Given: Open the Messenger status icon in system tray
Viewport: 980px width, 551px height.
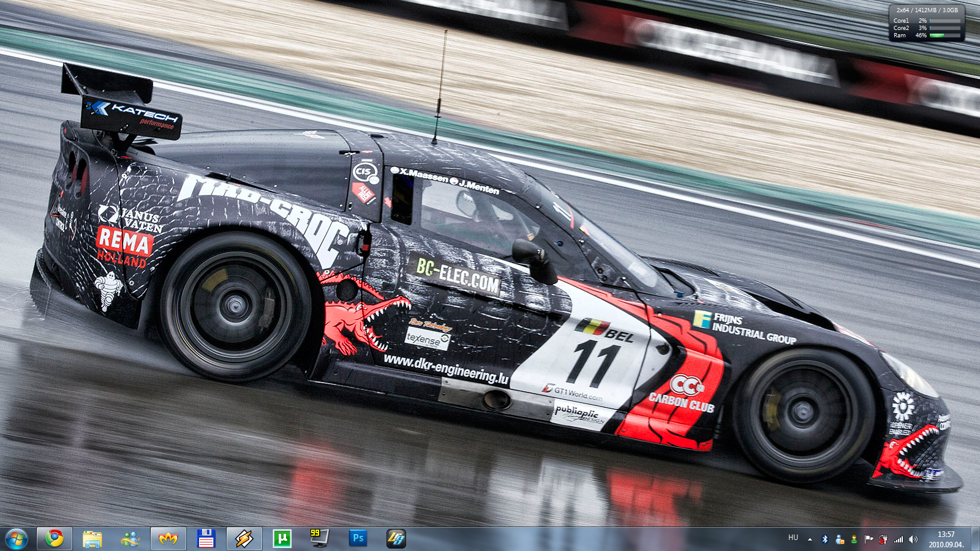Looking at the screenshot, I should pos(839,539).
